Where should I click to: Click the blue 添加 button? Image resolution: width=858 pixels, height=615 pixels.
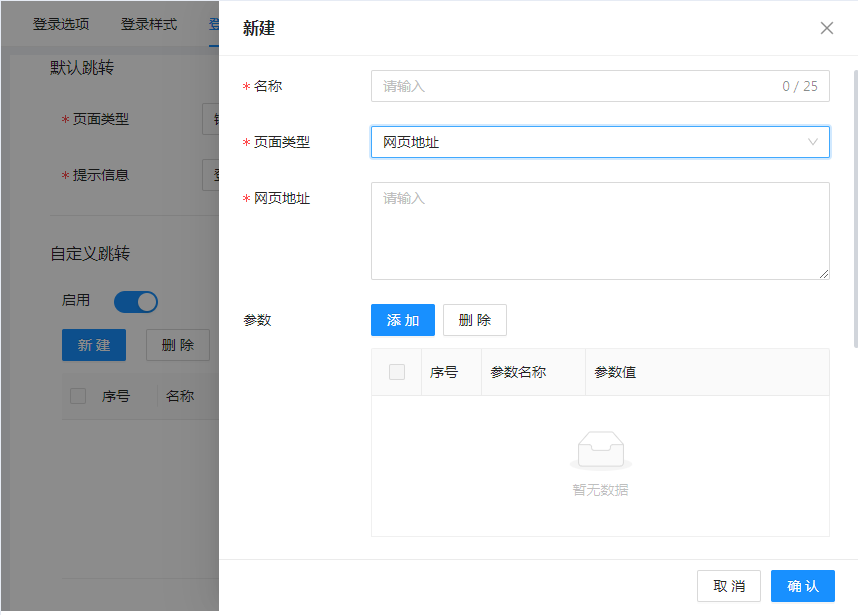coord(403,320)
